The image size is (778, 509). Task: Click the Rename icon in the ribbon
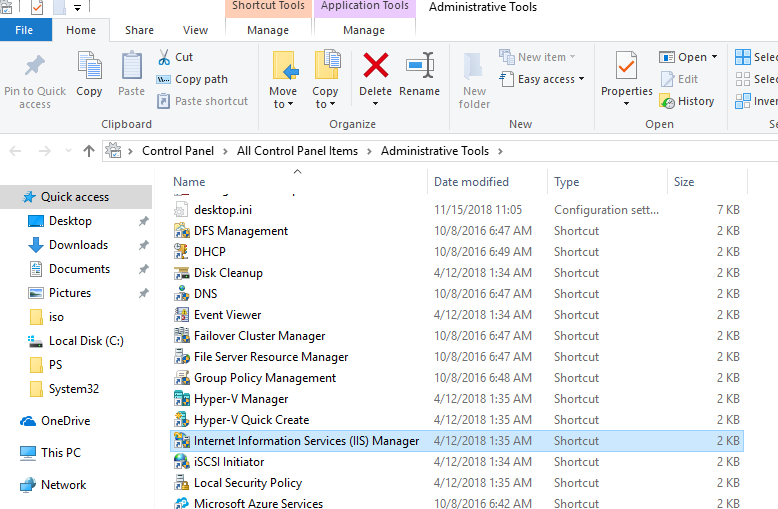419,70
